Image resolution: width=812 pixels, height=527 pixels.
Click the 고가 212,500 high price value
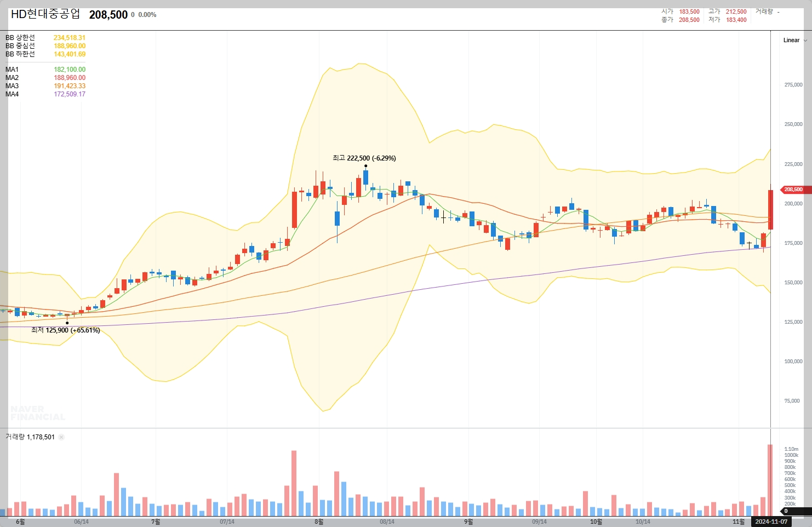tap(736, 12)
